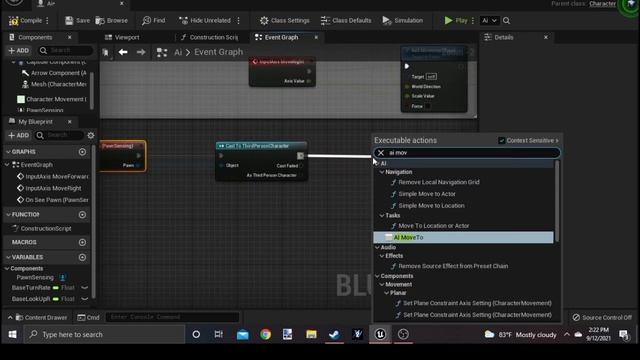Select ConstructionScript function
Image resolution: width=640 pixels, height=360 pixels.
tap(42, 229)
